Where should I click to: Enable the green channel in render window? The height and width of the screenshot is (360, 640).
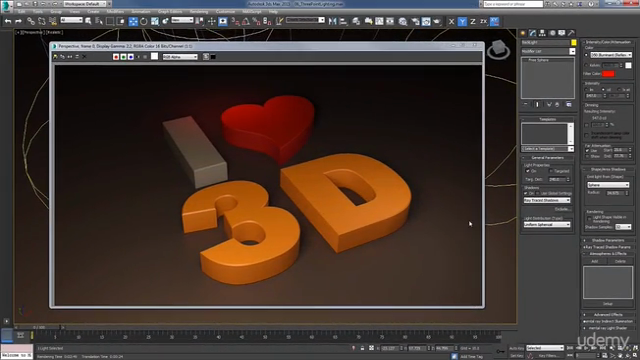tap(123, 57)
